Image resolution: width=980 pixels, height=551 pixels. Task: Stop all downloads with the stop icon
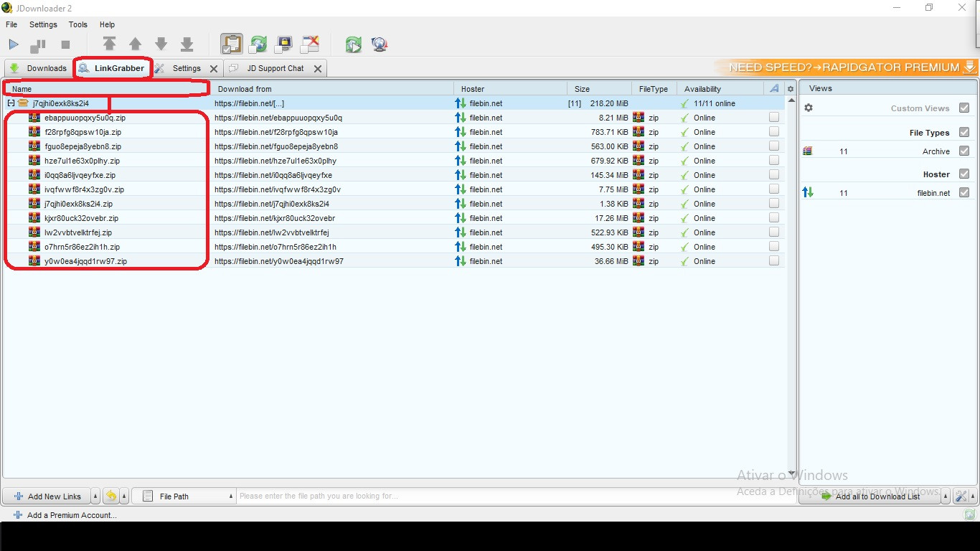(65, 44)
